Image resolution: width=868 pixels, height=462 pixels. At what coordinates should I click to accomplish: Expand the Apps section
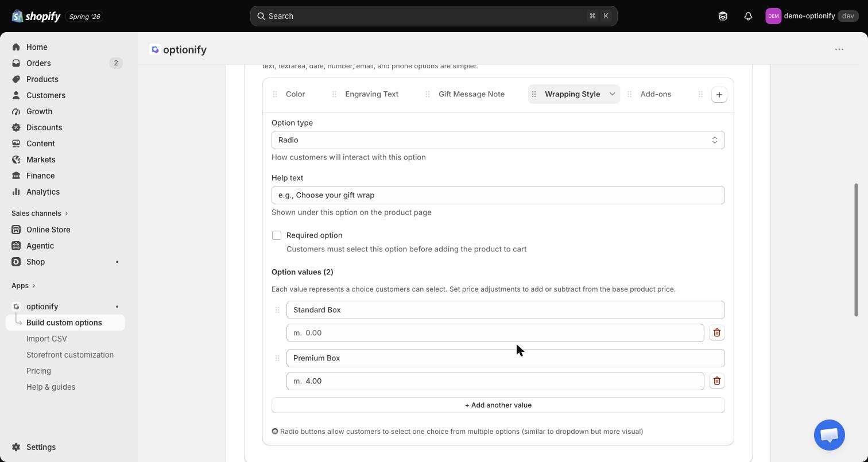pos(24,286)
